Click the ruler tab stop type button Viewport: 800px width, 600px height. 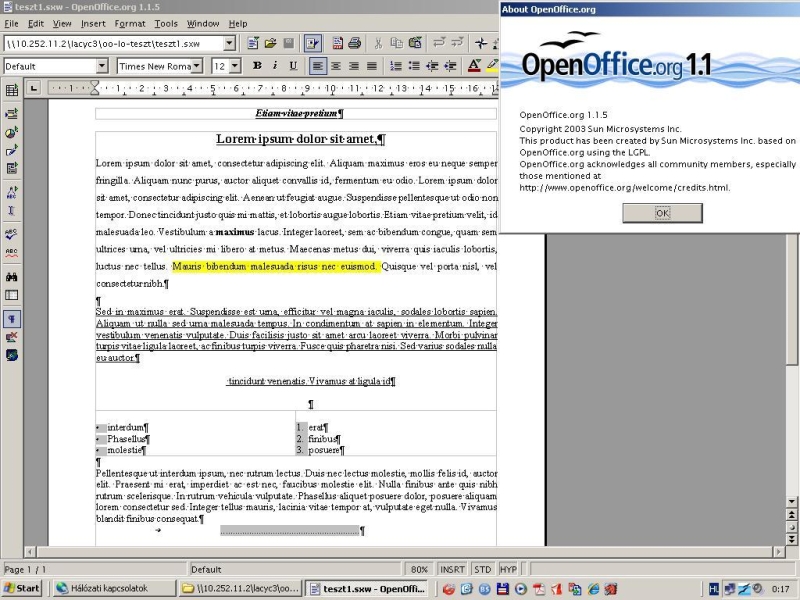pyautogui.click(x=34, y=88)
